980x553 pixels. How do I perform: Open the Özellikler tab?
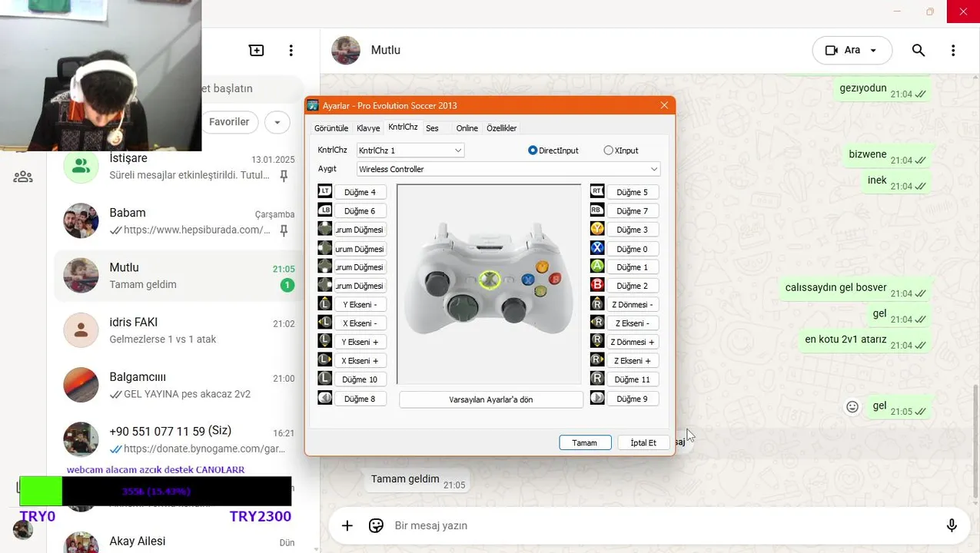501,128
